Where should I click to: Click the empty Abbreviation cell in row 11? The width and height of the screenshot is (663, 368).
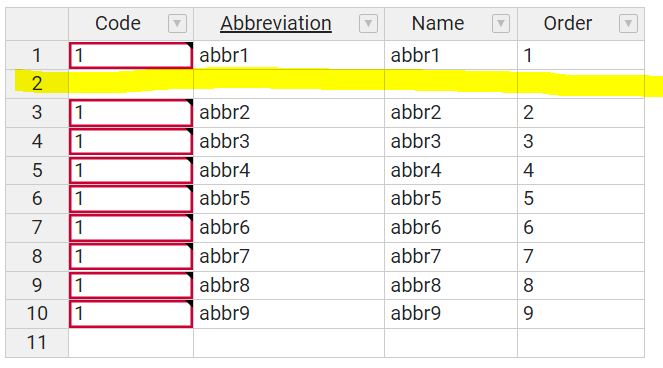289,343
